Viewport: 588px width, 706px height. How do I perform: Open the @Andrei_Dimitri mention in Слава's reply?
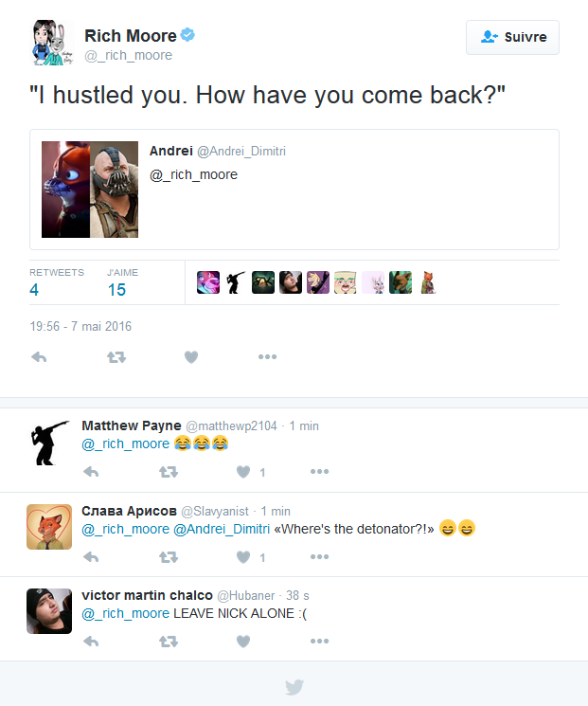click(x=222, y=529)
